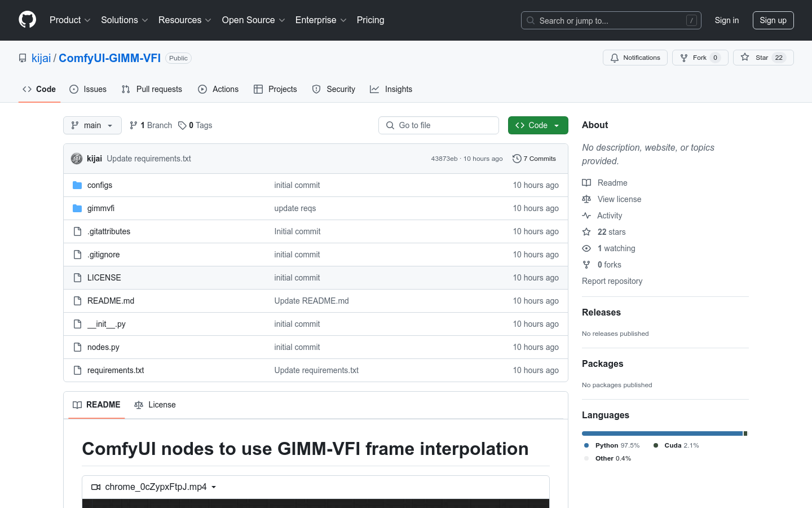Click the blue Python segment of language bar

[x=662, y=433]
